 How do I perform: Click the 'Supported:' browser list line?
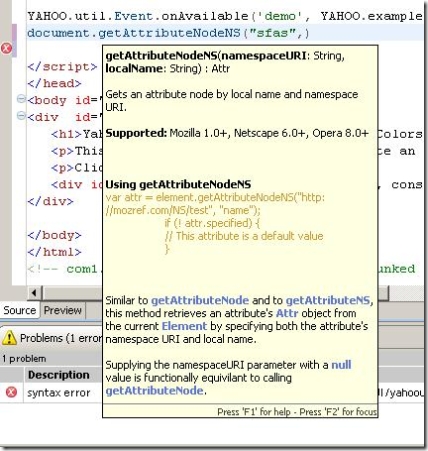[237, 133]
